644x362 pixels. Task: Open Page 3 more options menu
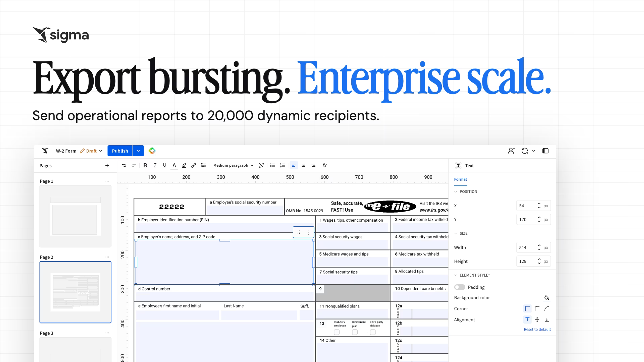pyautogui.click(x=107, y=333)
